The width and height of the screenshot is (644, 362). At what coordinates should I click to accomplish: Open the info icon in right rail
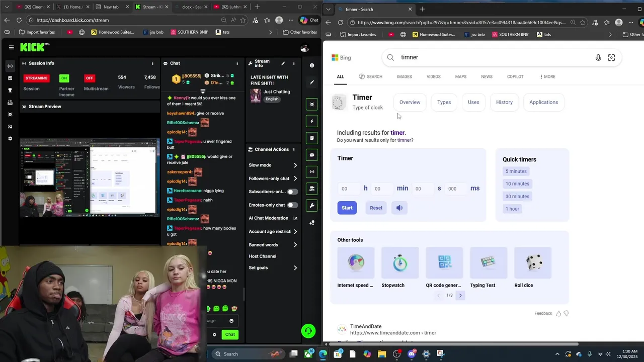tap(312, 65)
